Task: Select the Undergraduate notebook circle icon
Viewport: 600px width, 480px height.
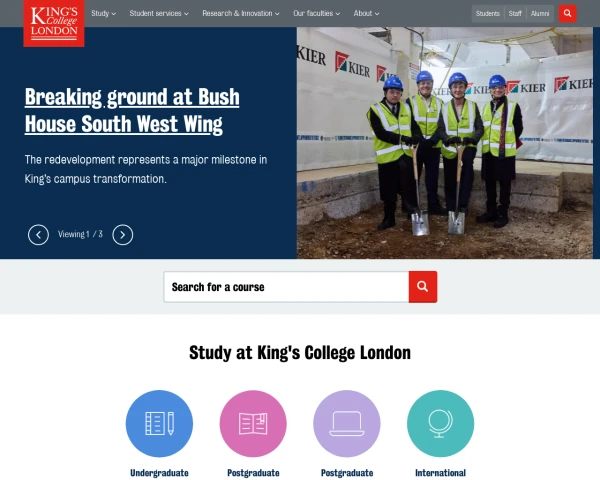Action: coord(159,423)
